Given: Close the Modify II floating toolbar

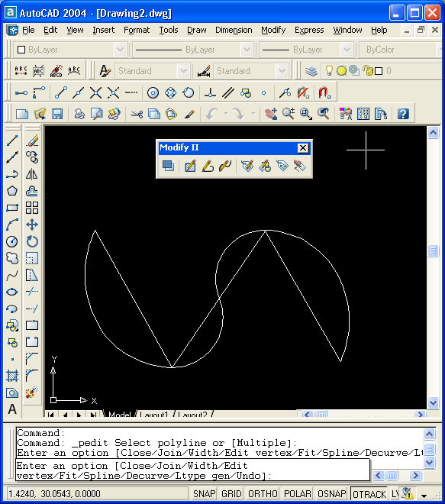Looking at the screenshot, I should point(303,148).
